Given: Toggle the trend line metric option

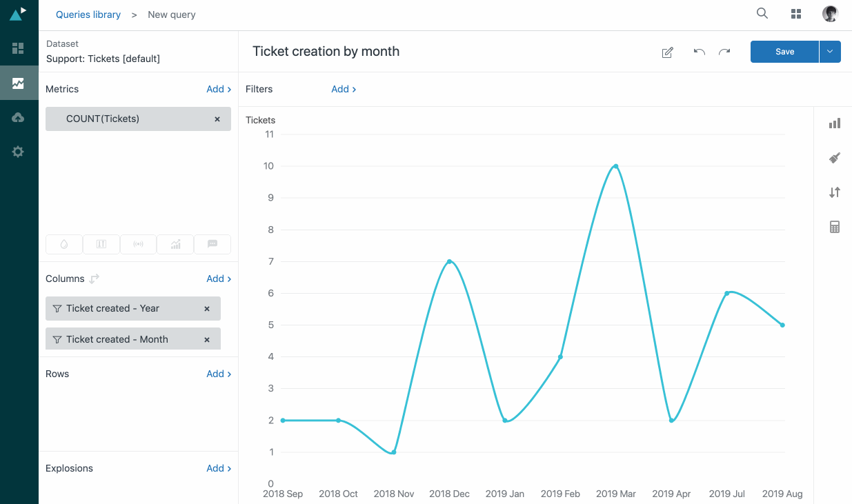Looking at the screenshot, I should [175, 244].
